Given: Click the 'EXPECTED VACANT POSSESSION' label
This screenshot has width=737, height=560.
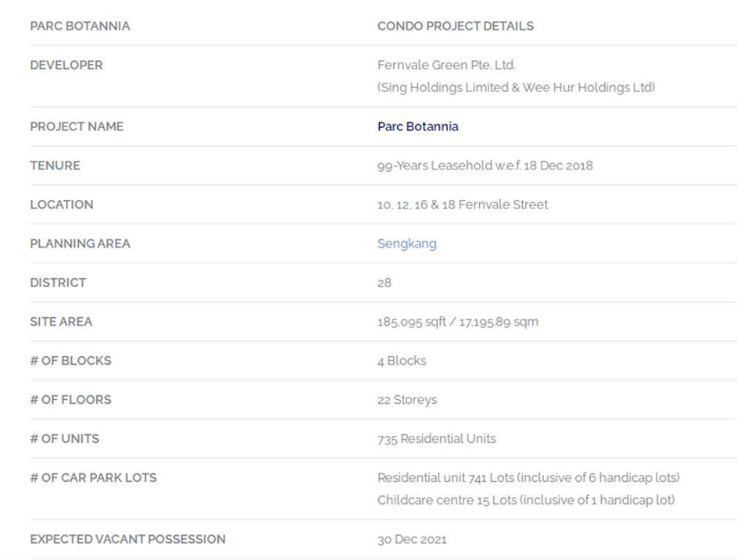Looking at the screenshot, I should click(x=127, y=540).
